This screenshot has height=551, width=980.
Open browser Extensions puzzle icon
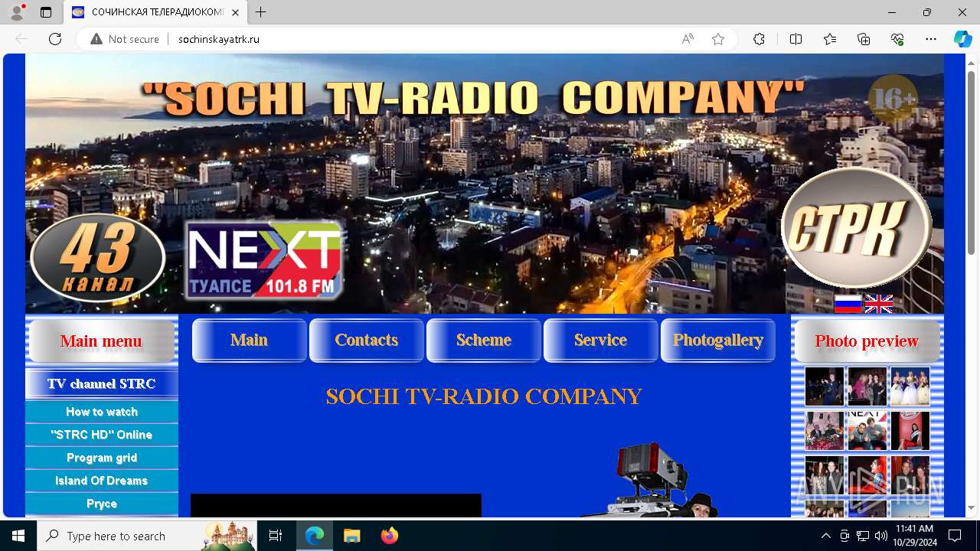click(759, 39)
